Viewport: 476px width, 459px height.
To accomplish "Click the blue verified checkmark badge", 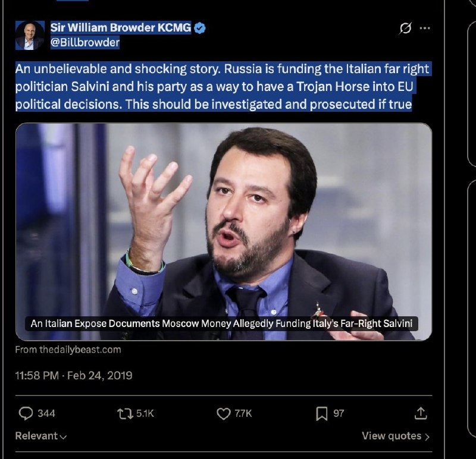I will [201, 28].
